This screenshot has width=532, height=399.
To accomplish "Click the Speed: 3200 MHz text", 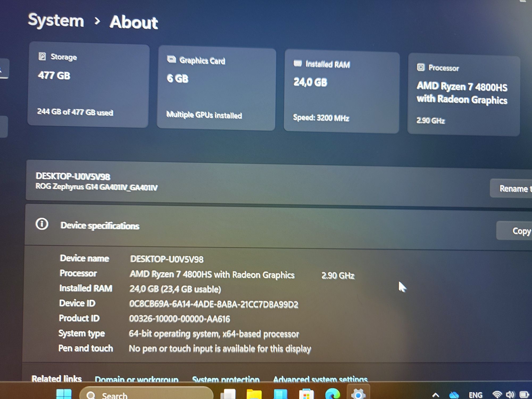I will pyautogui.click(x=321, y=118).
